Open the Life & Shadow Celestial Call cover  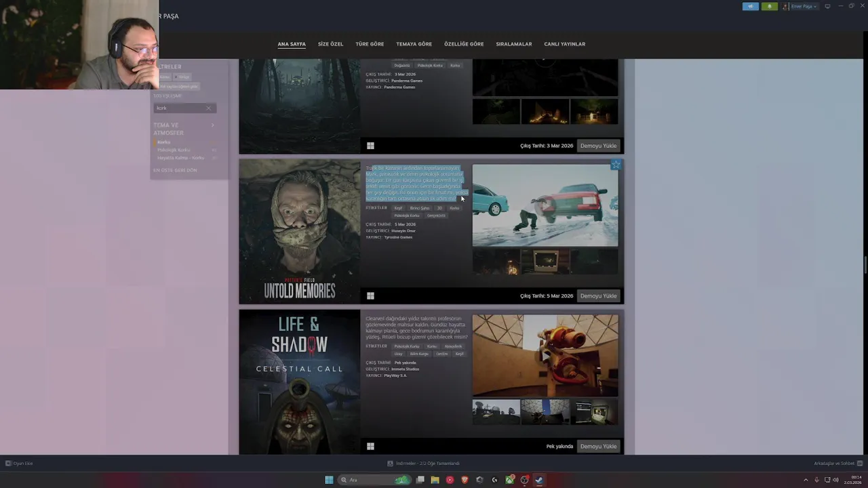point(300,382)
